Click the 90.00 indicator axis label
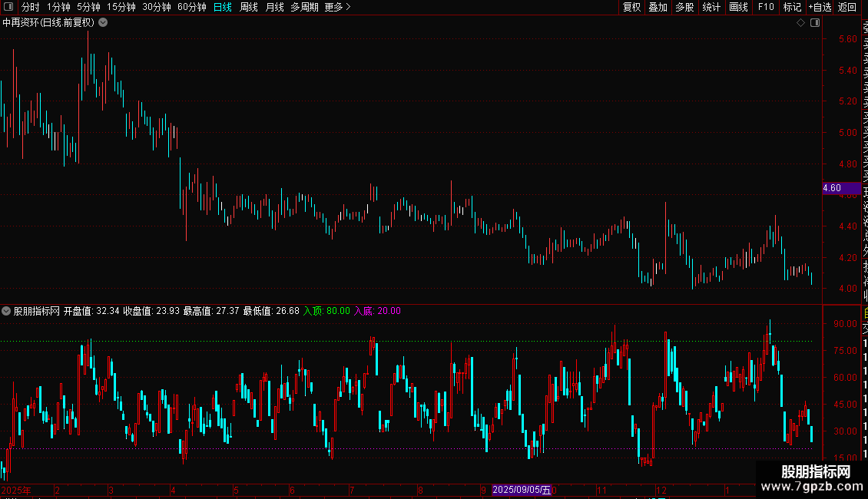Viewport: 868px width, 499px height. [x=845, y=324]
